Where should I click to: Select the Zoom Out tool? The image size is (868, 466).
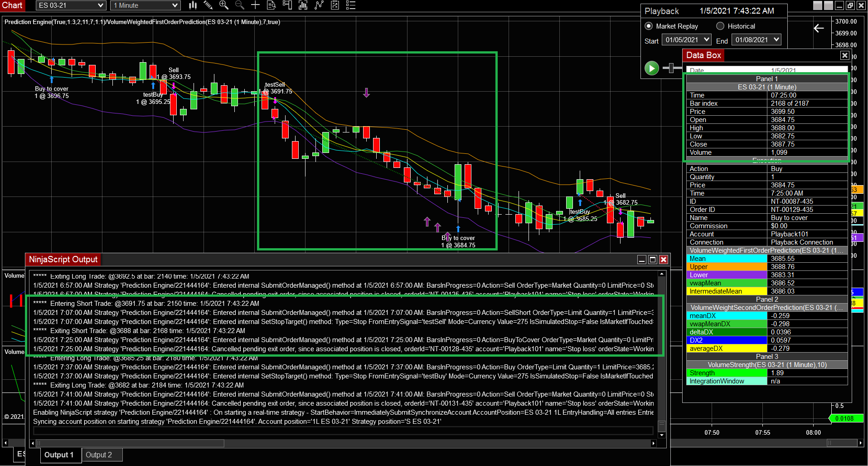(x=239, y=5)
